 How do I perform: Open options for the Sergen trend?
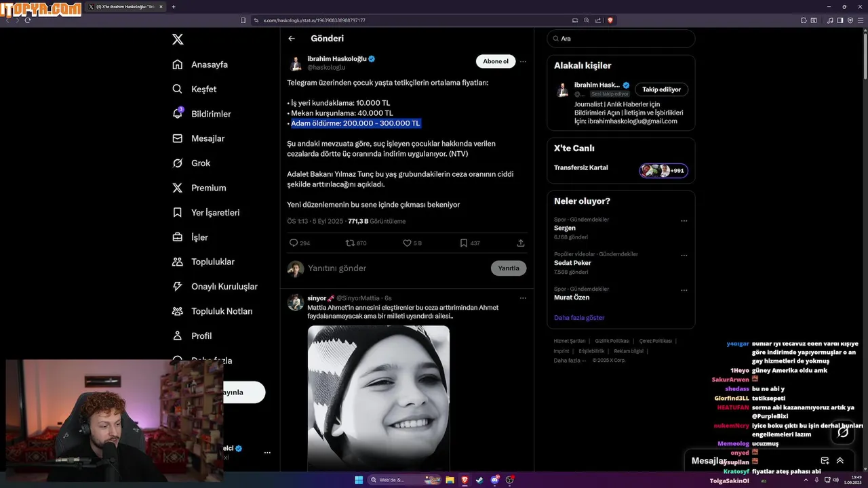coord(684,221)
